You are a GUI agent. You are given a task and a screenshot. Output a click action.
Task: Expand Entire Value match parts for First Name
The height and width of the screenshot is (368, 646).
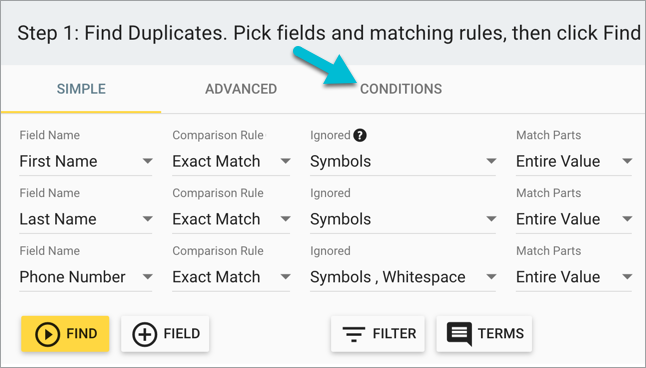click(x=574, y=161)
